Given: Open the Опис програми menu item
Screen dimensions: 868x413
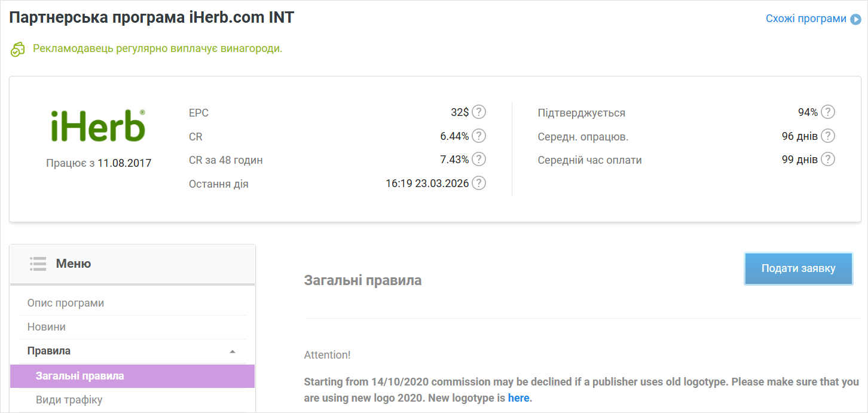Looking at the screenshot, I should 66,303.
